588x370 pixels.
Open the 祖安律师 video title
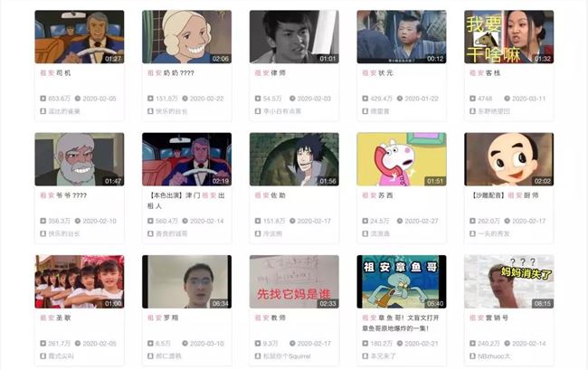[x=270, y=72]
